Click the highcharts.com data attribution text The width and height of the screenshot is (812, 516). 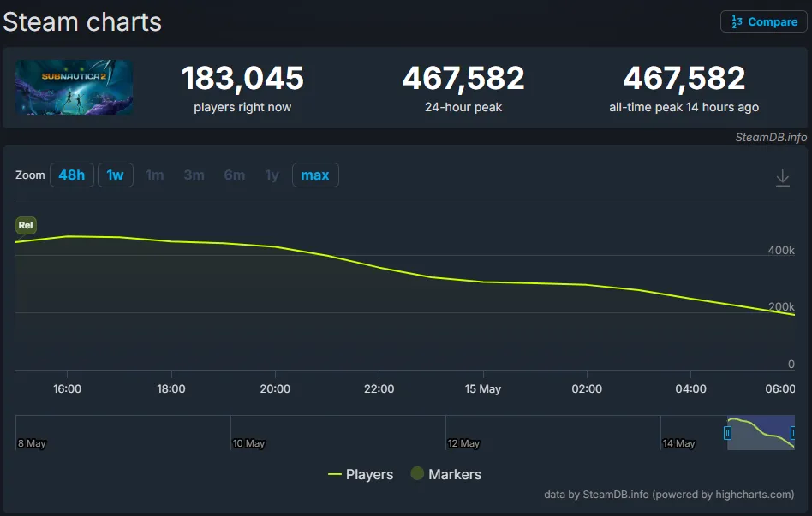pos(669,495)
